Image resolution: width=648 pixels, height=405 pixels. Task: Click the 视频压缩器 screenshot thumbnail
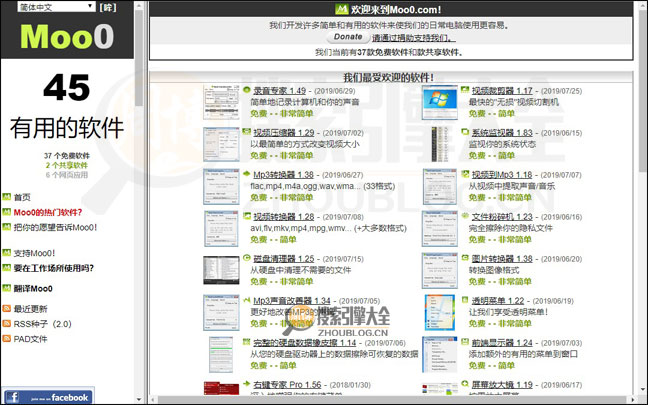221,144
